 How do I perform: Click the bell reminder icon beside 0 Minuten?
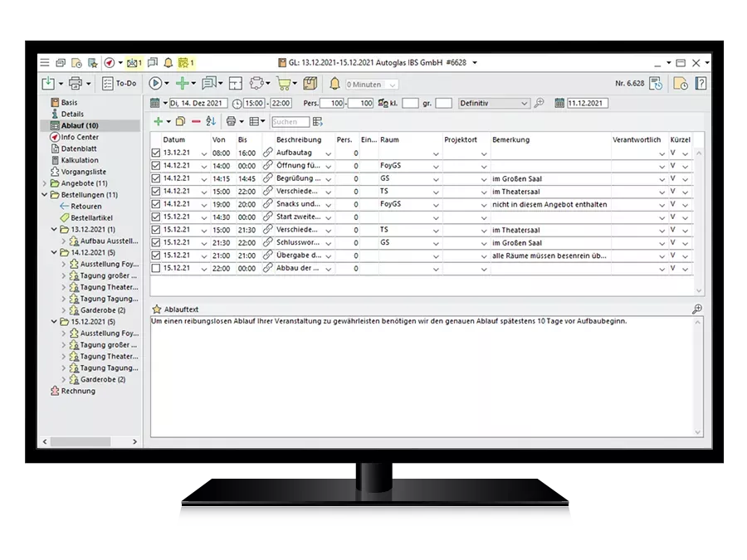point(335,83)
